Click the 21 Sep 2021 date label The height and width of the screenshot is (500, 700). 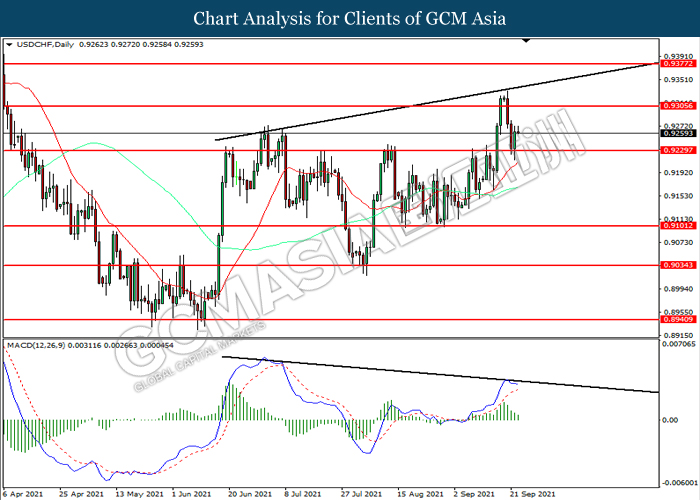click(526, 493)
